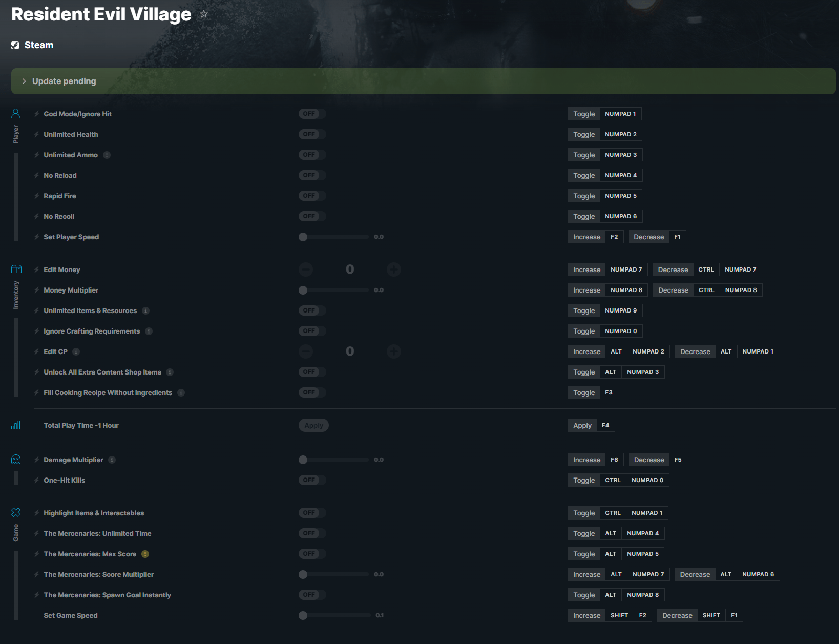The image size is (839, 644).
Task: Adjust the Damage Multiplier slider
Action: coord(333,460)
